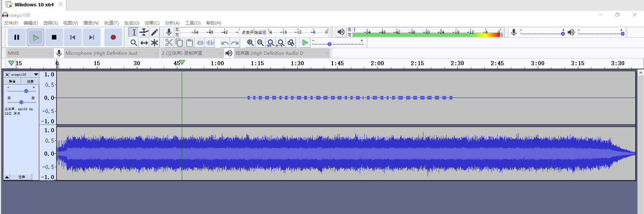Viewport: 644px width, 214px height.
Task: Click the green playhead marker on ruler
Action: [x=182, y=62]
